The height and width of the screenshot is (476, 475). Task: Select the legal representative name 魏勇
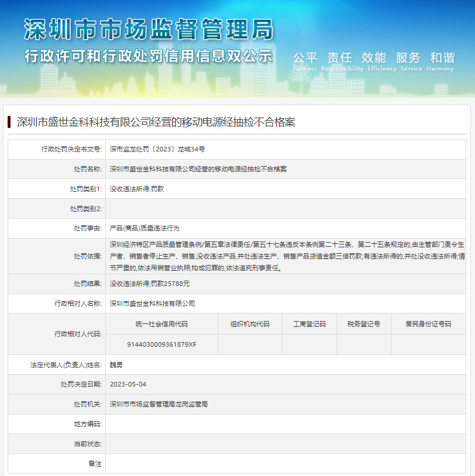[115, 364]
